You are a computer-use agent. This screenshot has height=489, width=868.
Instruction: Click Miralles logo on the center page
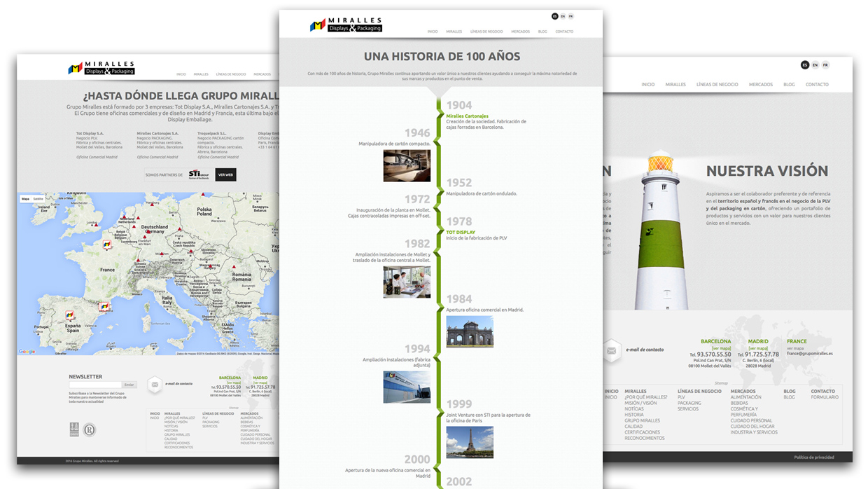(346, 25)
